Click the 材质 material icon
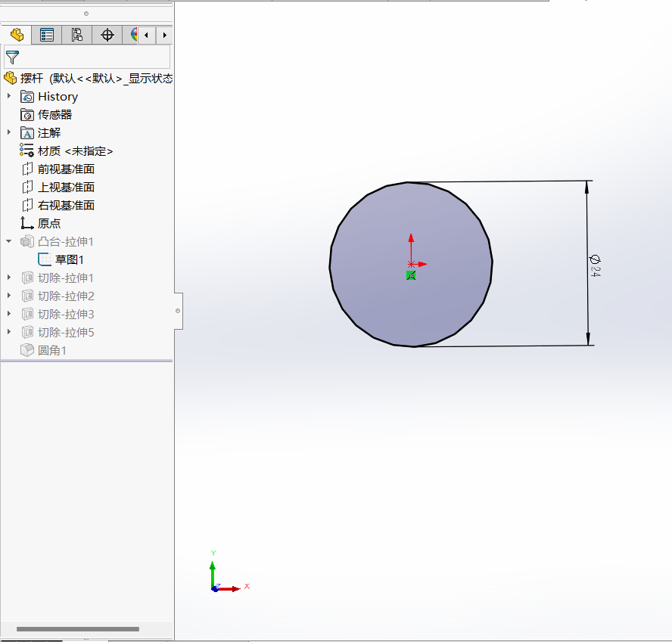This screenshot has width=672, height=642. pos(26,150)
